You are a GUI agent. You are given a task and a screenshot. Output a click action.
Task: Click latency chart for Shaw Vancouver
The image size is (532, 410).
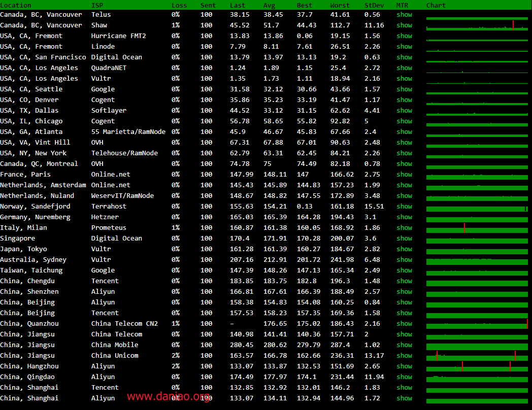pos(477,26)
